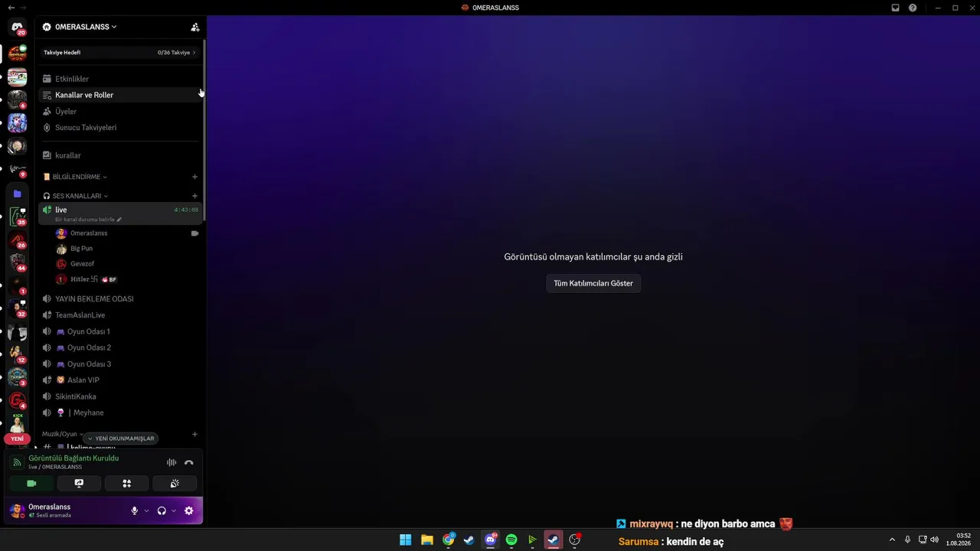The image size is (980, 551).
Task: Open File Explorer from taskbar
Action: 427,540
